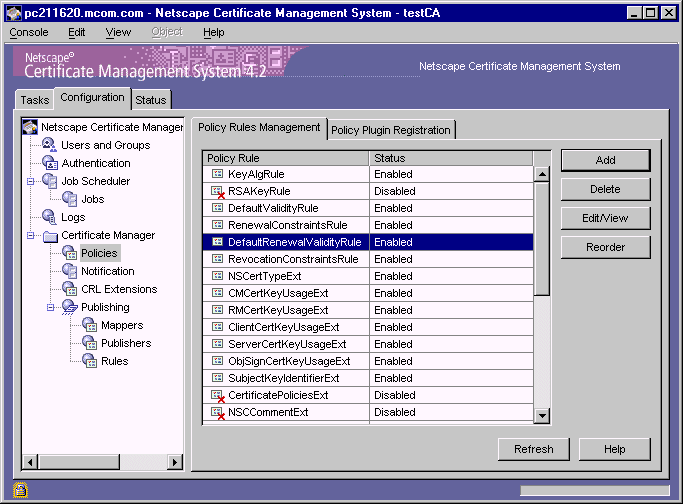Screen dimensions: 683x504
Task: Click the Rules node icon
Action: point(90,361)
